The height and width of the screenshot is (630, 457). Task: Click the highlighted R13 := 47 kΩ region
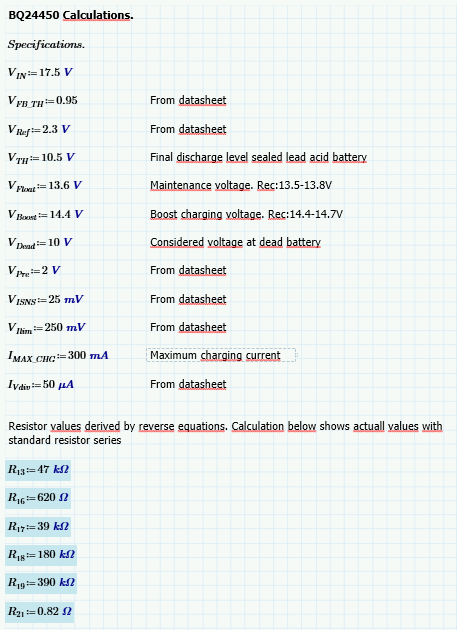click(x=38, y=470)
